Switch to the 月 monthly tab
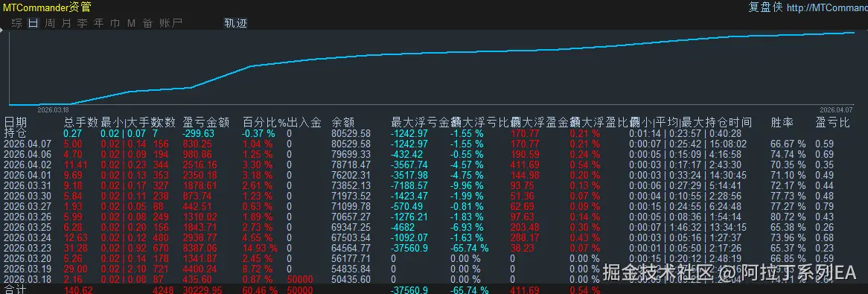 coord(66,23)
